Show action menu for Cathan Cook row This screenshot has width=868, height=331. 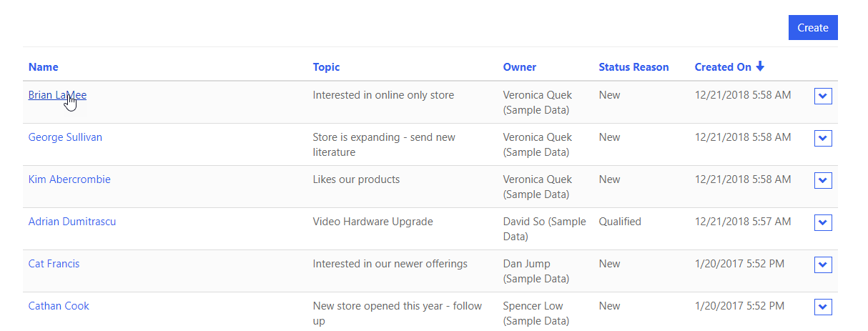[x=823, y=307]
